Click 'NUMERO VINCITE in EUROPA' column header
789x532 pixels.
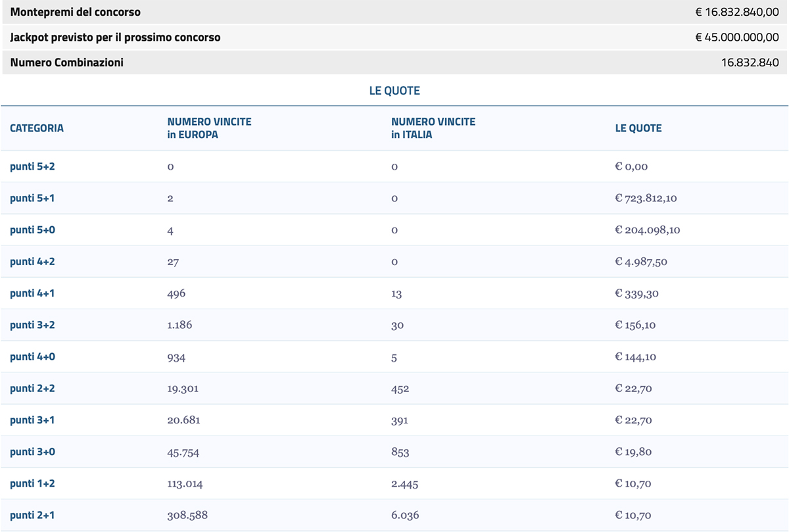tap(209, 128)
